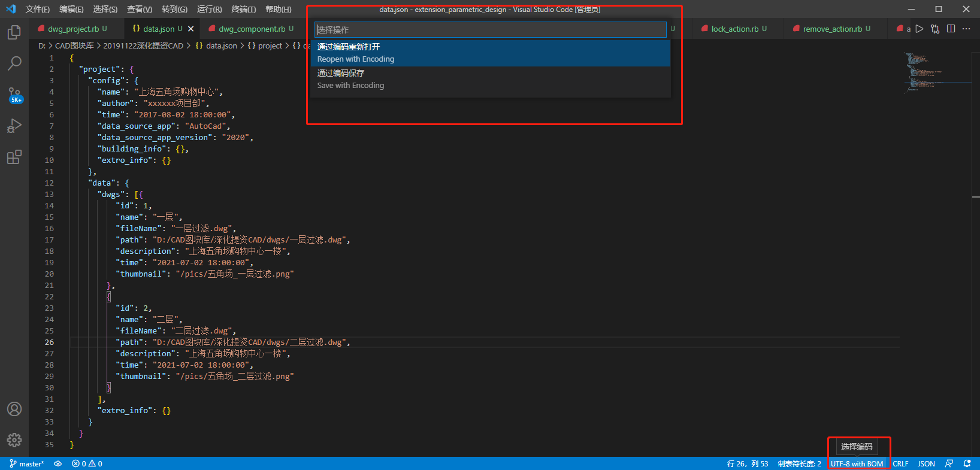
Task: Click "上海五角场购物中心" name value
Action: pyautogui.click(x=177, y=92)
